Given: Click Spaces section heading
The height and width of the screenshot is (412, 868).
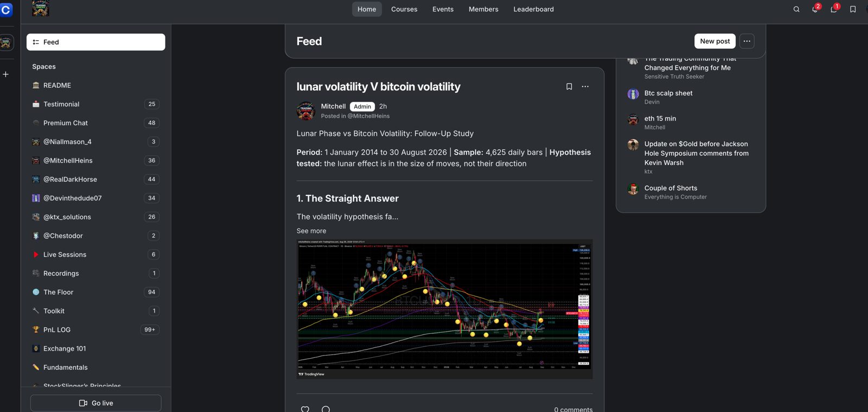Looking at the screenshot, I should [x=44, y=67].
